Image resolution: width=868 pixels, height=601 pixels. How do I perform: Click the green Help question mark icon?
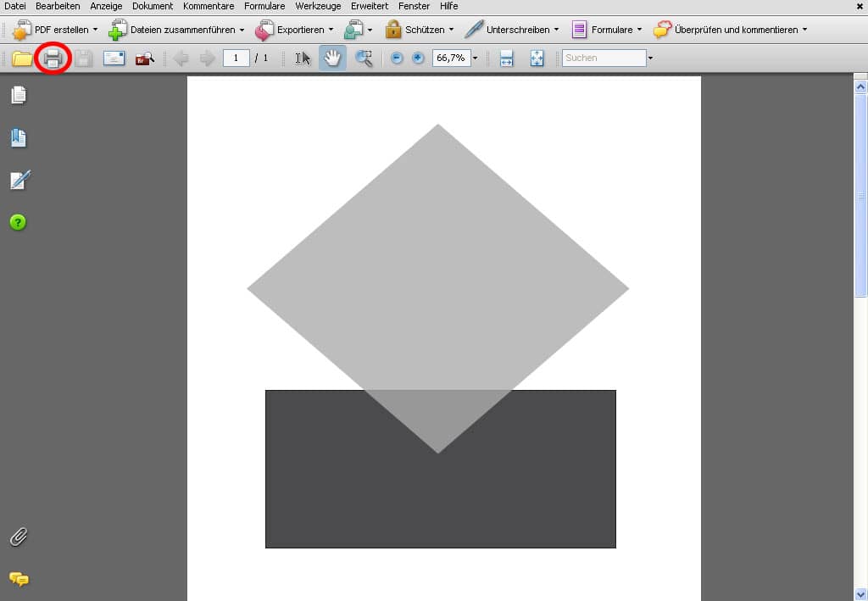19,222
